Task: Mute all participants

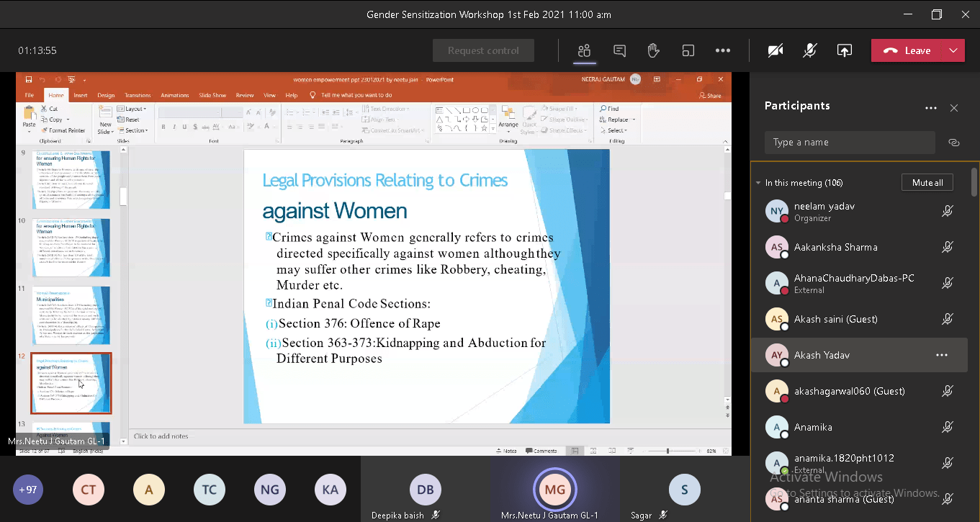Action: click(927, 183)
